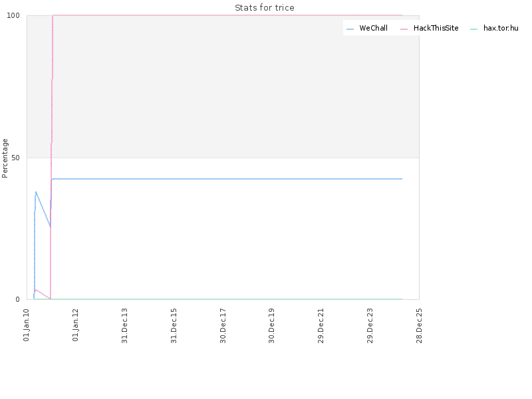Select the hax.tor.hu legend label
The image size is (532, 399).
[501, 28]
